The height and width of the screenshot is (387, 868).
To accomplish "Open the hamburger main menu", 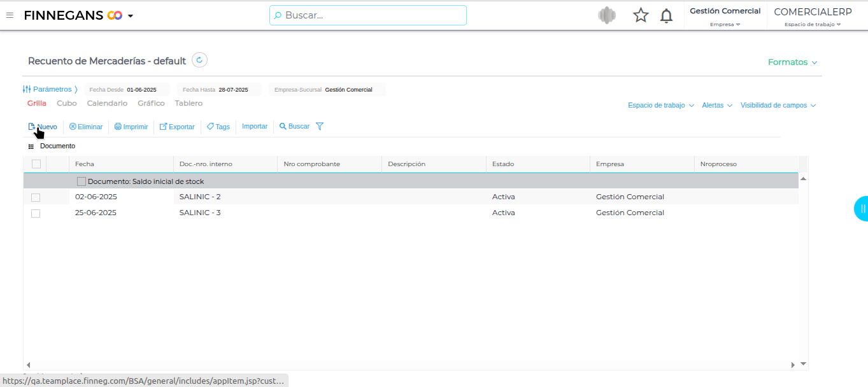I will (x=10, y=15).
